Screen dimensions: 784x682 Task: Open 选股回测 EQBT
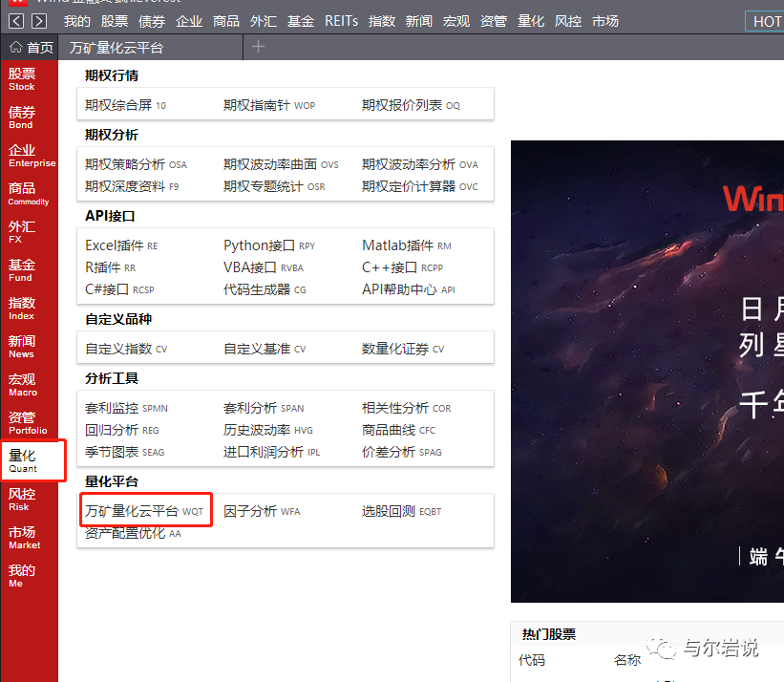401,511
